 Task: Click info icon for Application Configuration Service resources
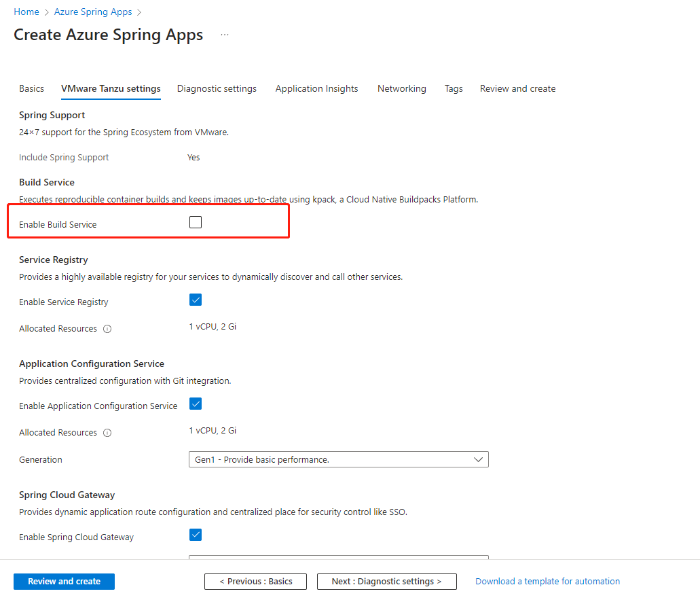pos(107,433)
